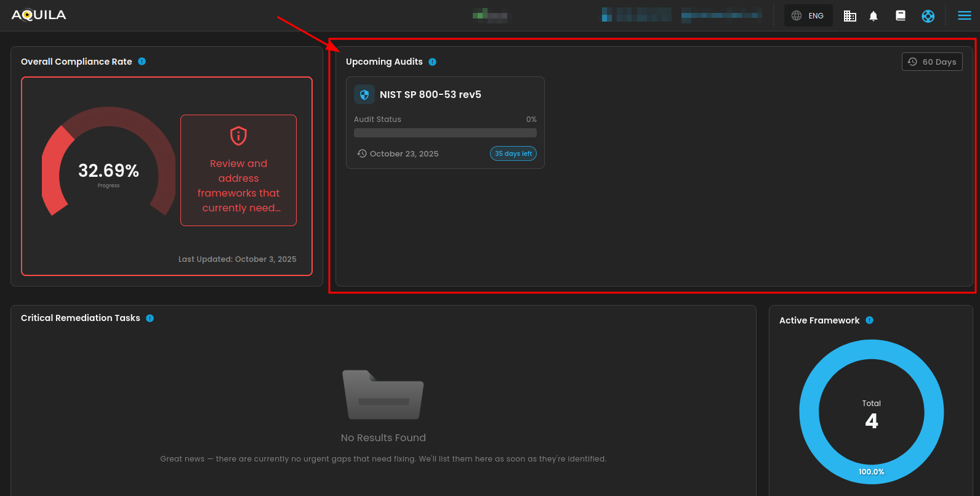The image size is (980, 496).
Task: Click the October 23, 2025 audit date
Action: point(403,154)
